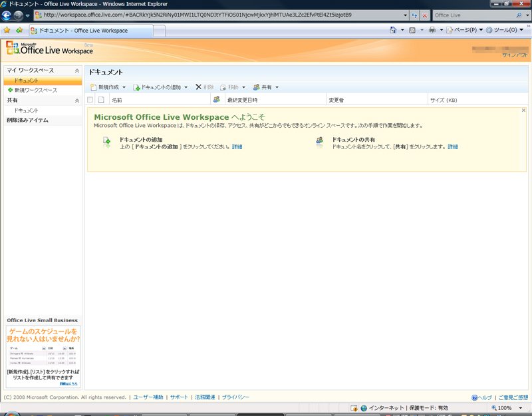Viewport: 532px width, 416px height.
Task: Click the ご意見ご感想 feedback link
Action: (x=513, y=397)
